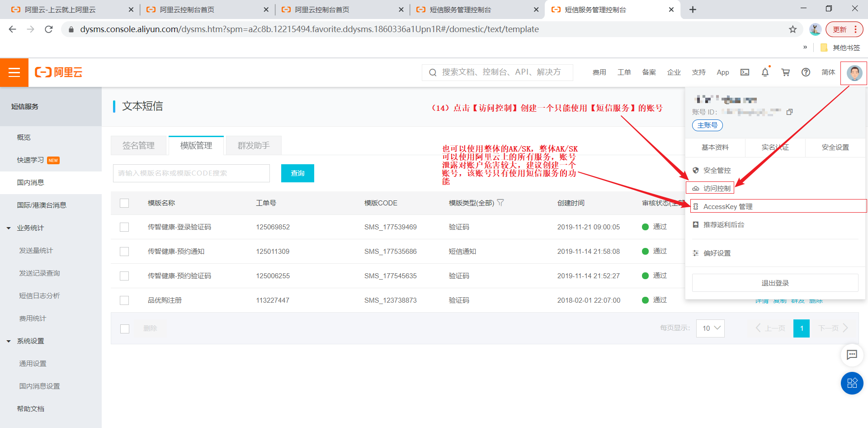Select 访问控制 menu entry
The width and height of the screenshot is (868, 428).
pyautogui.click(x=717, y=188)
